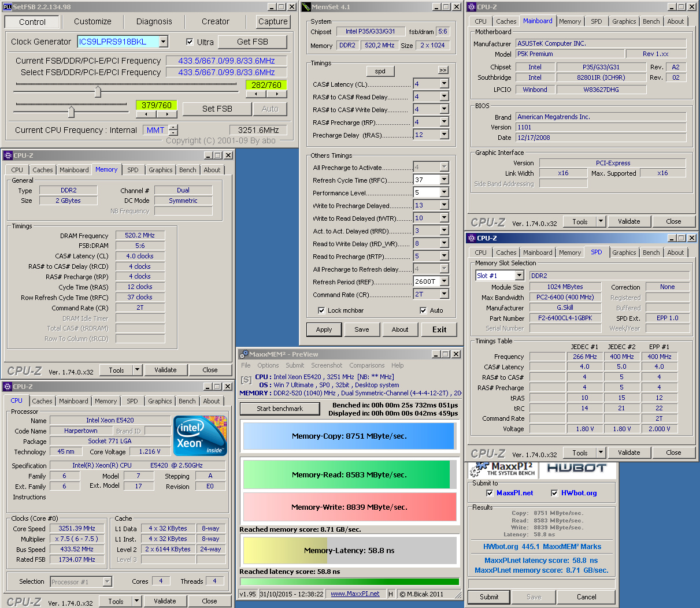The height and width of the screenshot is (608, 700).
Task: Open the Precharge Delay (tRAS) dropdown in MemSet
Action: [x=444, y=135]
